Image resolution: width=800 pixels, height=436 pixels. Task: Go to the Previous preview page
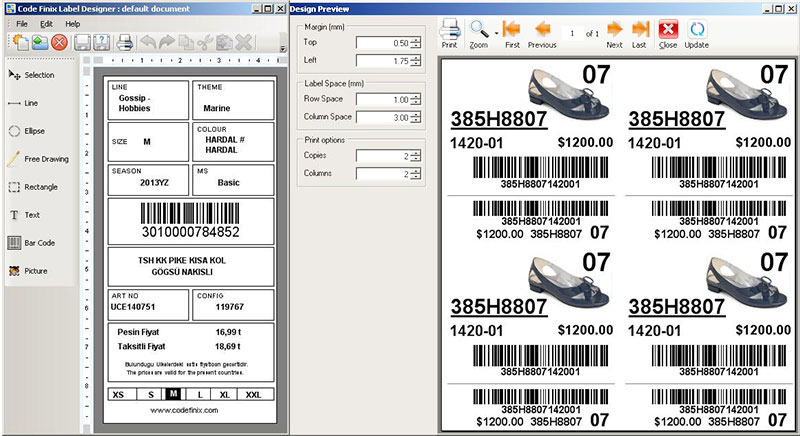[542, 34]
